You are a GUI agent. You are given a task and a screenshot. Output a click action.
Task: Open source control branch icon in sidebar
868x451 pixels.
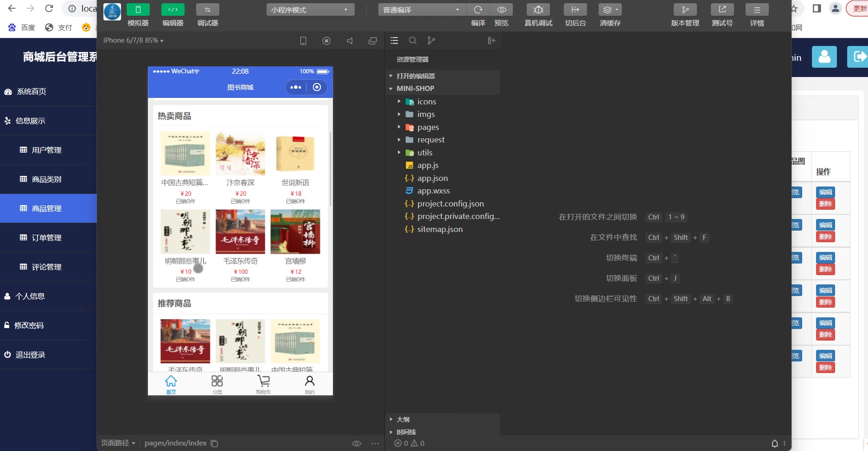[431, 41]
